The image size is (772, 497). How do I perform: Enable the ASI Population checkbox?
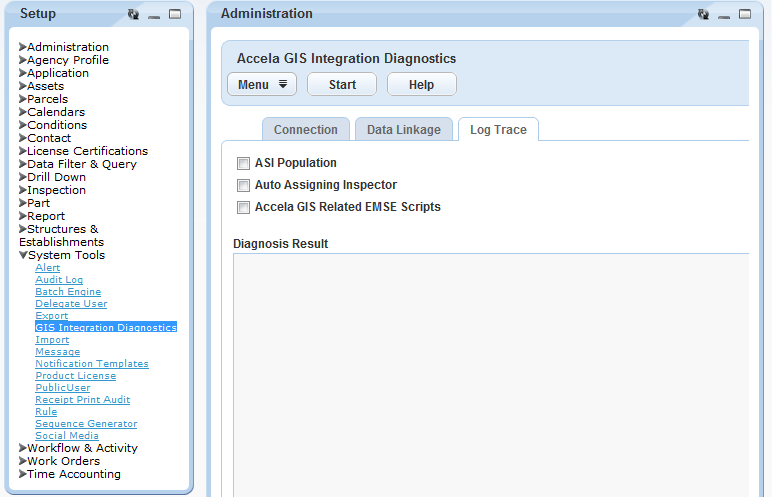click(x=243, y=163)
